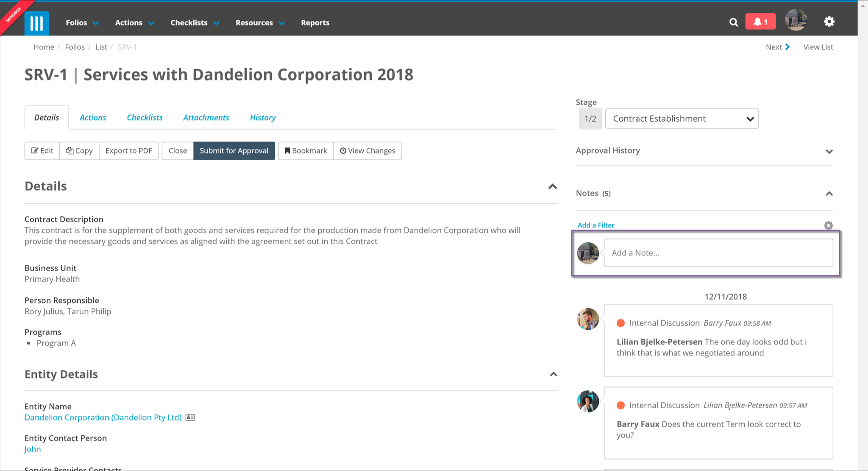The image size is (868, 471).
Task: Click the pencil icon on Edit
Action: coord(34,150)
